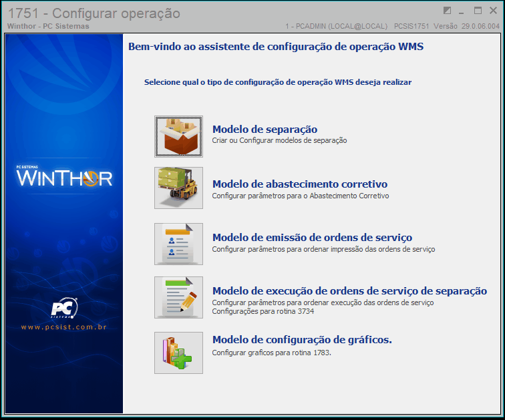Close the Configurar operação window
505x420 pixels.
pyautogui.click(x=493, y=11)
